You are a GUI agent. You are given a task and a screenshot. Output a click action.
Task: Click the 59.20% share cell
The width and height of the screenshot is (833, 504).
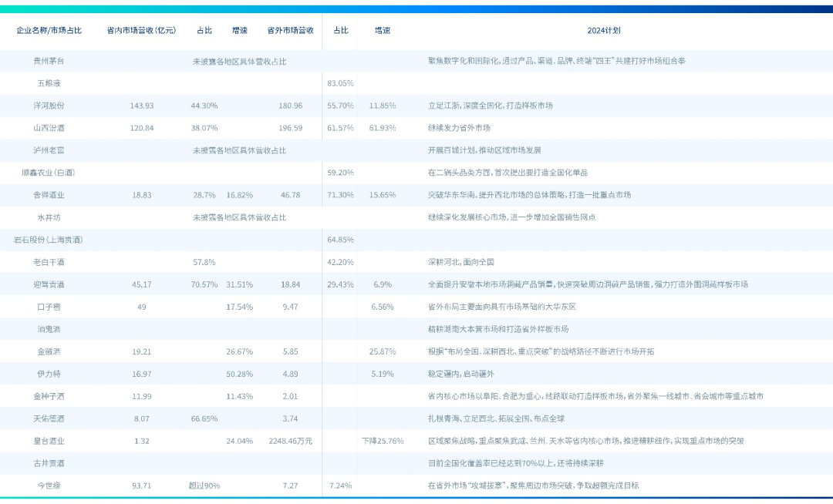coord(341,173)
